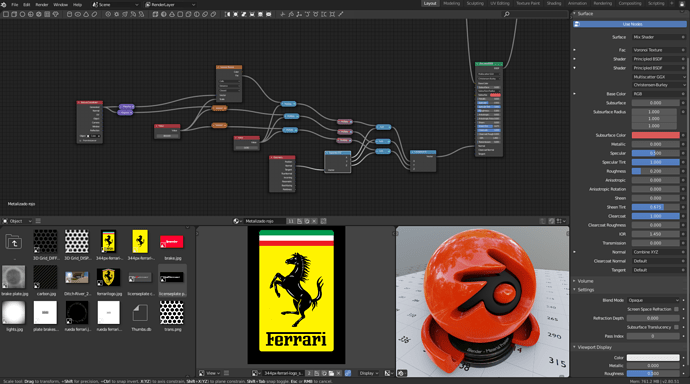Open the Render menu
690x384 pixels.
[x=41, y=4]
